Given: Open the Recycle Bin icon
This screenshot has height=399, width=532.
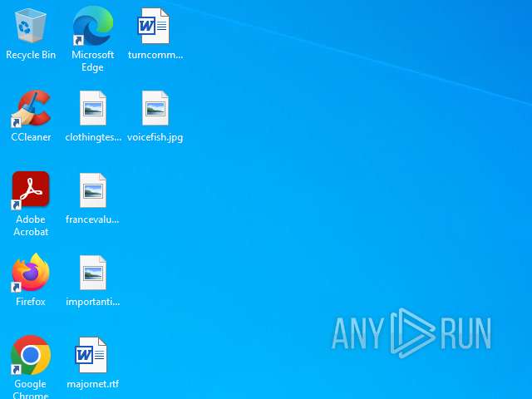Looking at the screenshot, I should pos(31,26).
